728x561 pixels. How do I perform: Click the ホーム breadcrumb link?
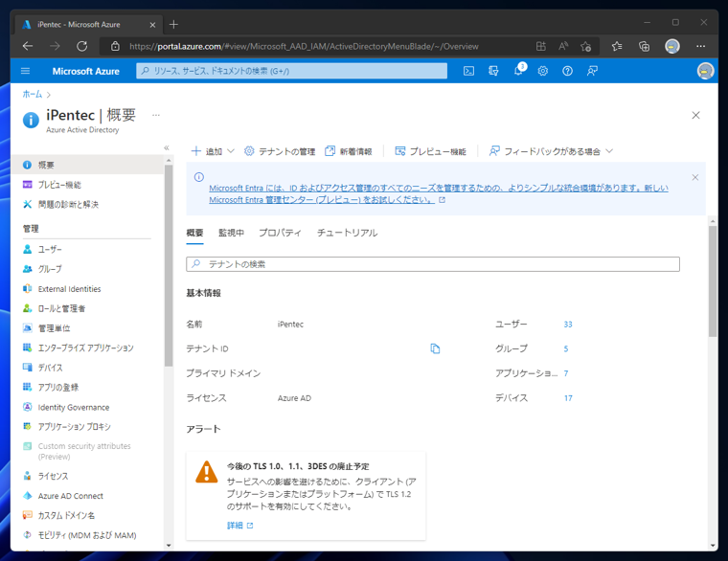pyautogui.click(x=32, y=94)
